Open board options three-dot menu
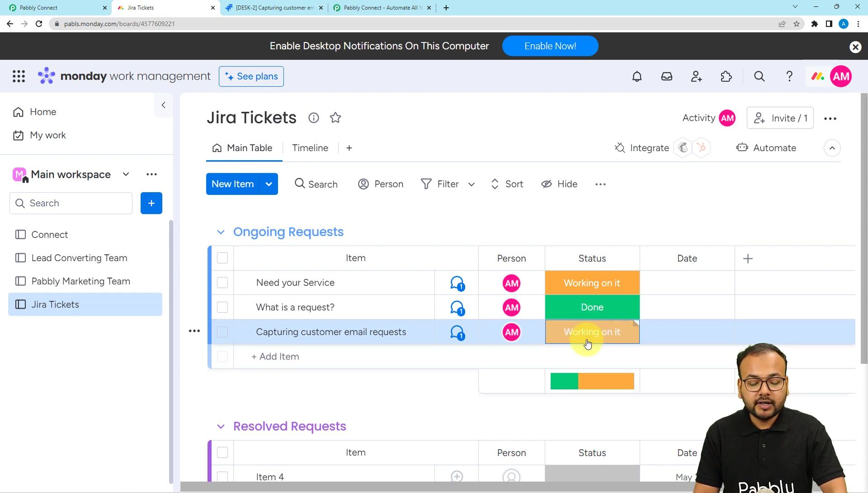The height and width of the screenshot is (493, 868). tap(830, 119)
